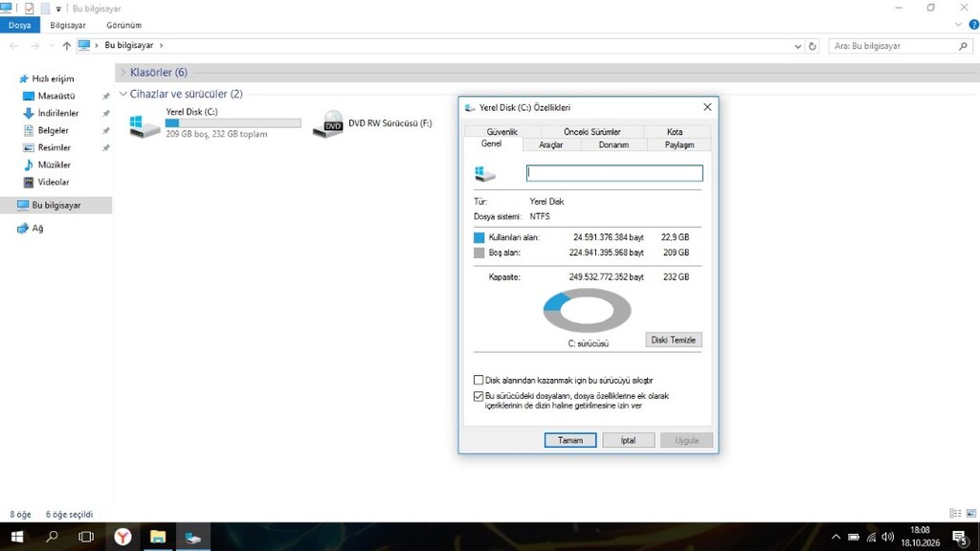Uncheck the file indexing permission checkbox

coord(479,396)
